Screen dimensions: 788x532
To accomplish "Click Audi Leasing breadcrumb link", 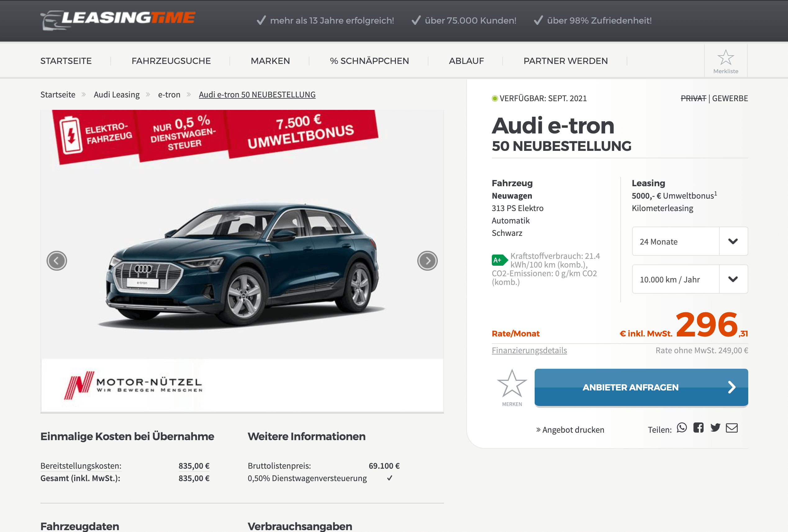I will click(117, 95).
